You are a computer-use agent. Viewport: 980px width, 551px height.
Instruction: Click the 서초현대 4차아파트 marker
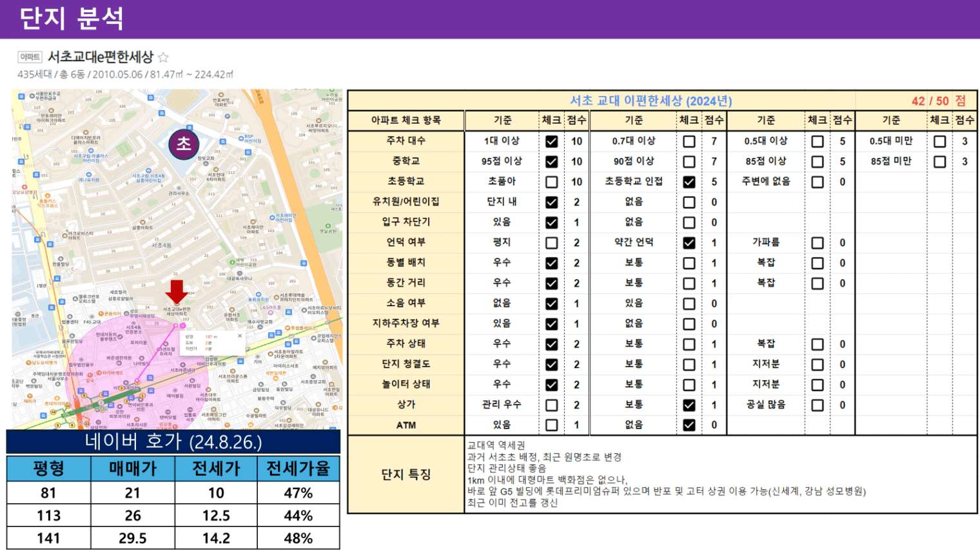click(216, 169)
